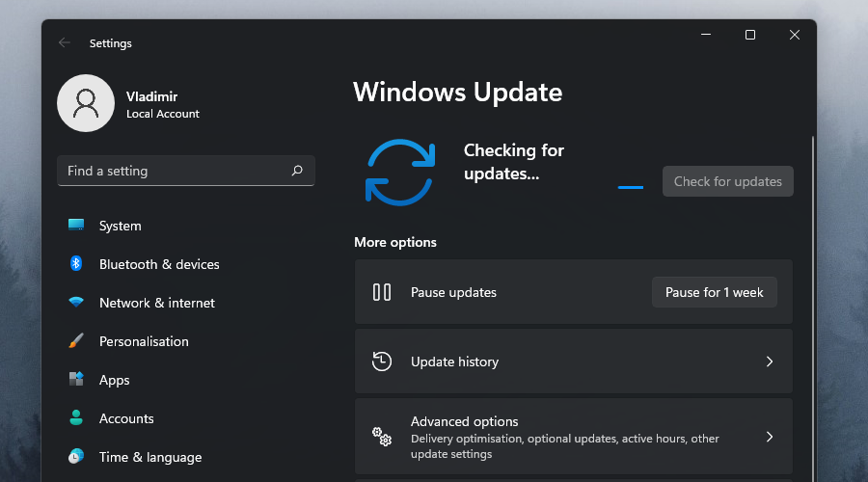The image size is (868, 482).
Task: Click the System monitor icon in sidebar
Action: click(76, 226)
